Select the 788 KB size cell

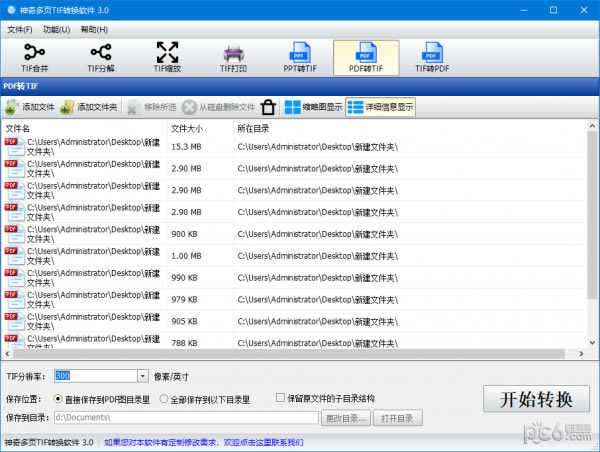pos(184,343)
